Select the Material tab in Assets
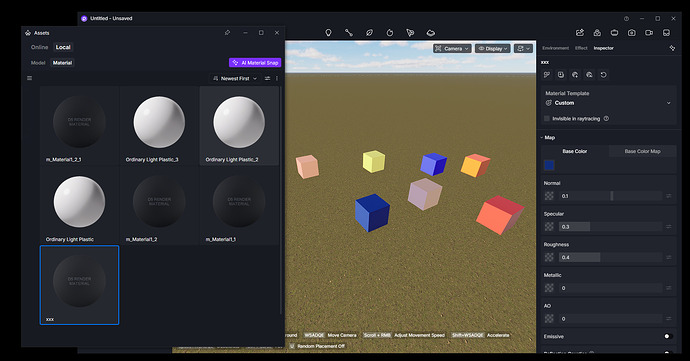This screenshot has width=690, height=361. tap(62, 63)
